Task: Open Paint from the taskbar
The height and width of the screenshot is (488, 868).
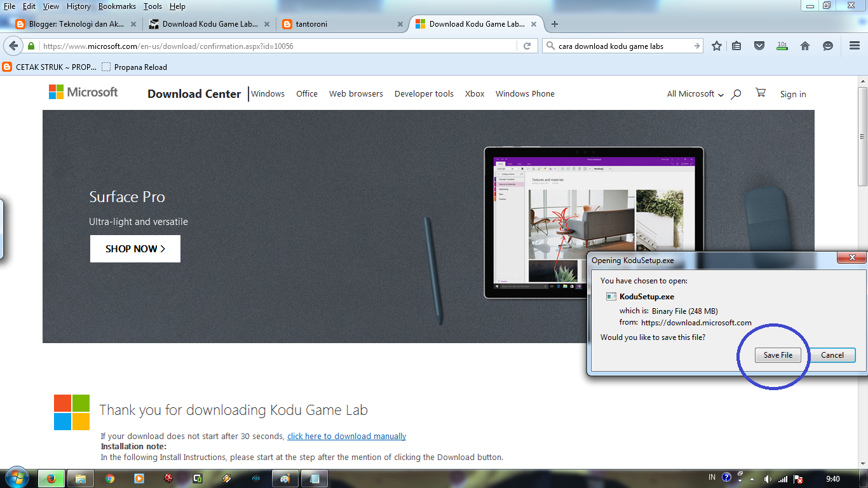Action: coord(285,478)
